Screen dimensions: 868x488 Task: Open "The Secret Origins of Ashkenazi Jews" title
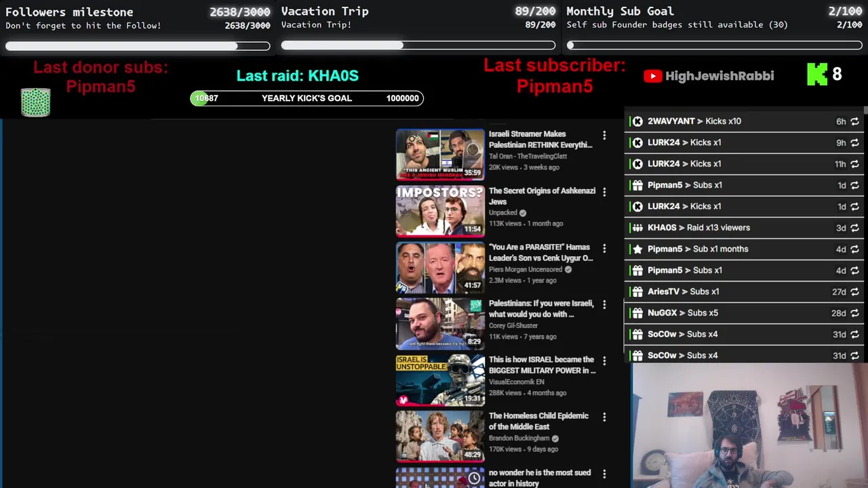coord(542,197)
